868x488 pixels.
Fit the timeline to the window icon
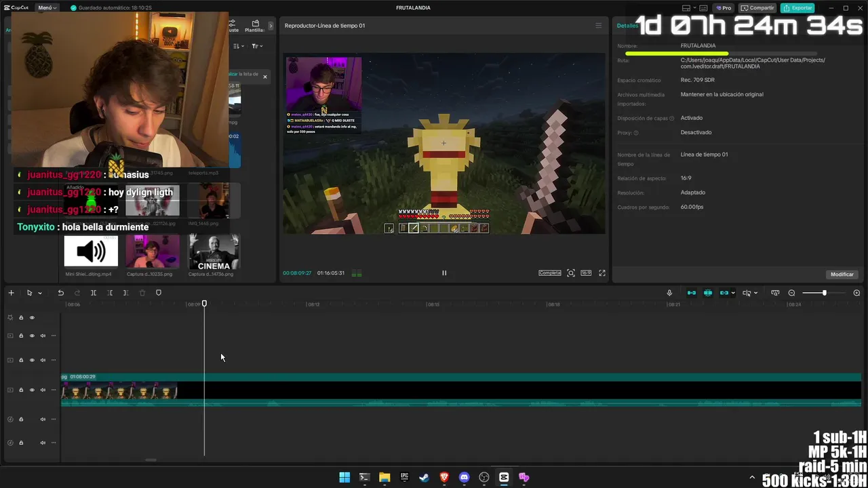[775, 293]
